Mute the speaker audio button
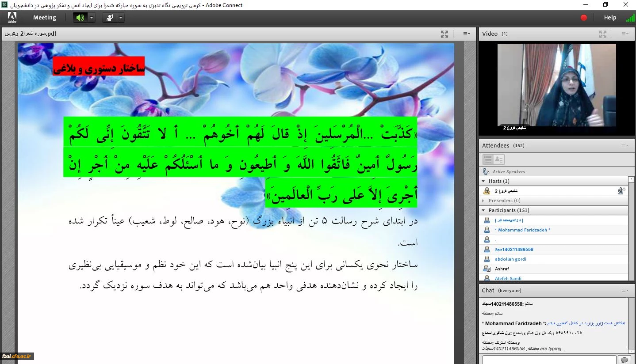The width and height of the screenshot is (636, 364). click(x=80, y=18)
